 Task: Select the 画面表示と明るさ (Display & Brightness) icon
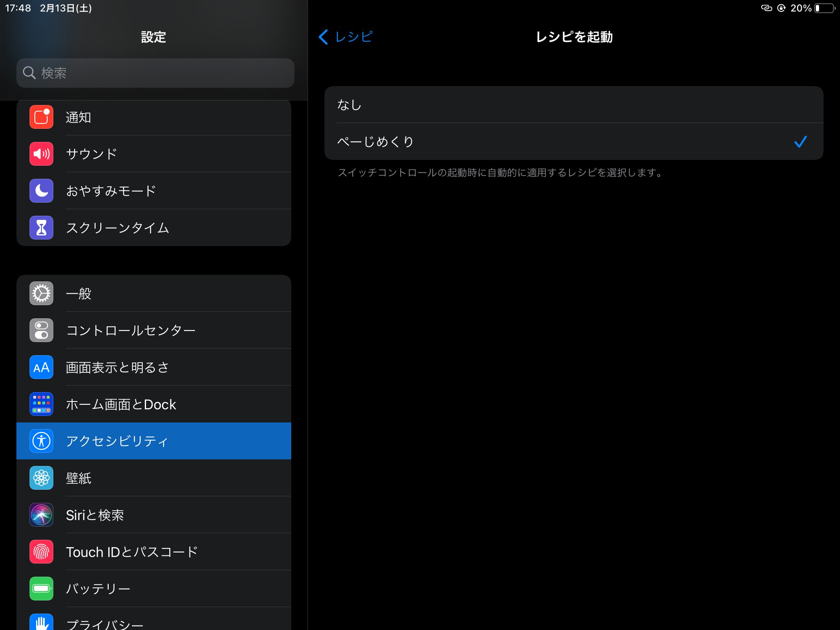tap(41, 367)
